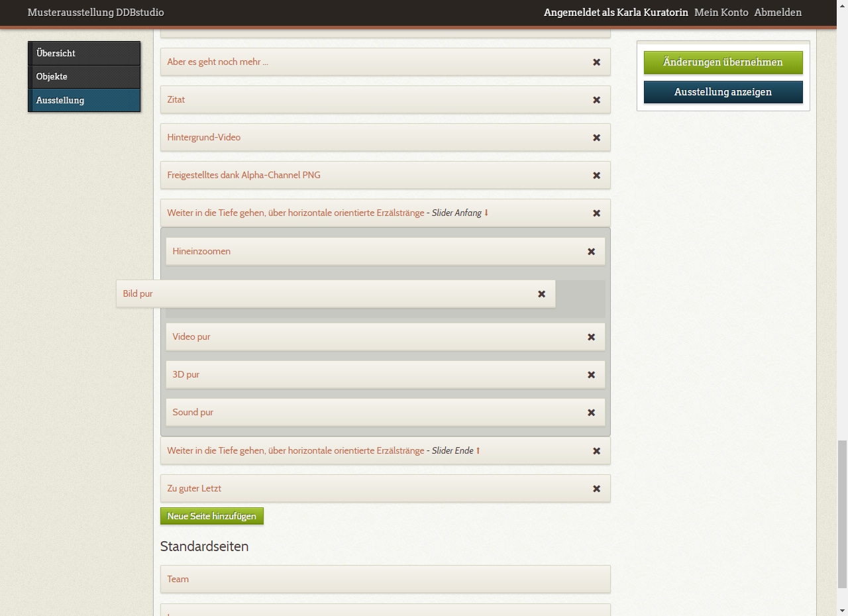Open the Video pur page

(191, 337)
